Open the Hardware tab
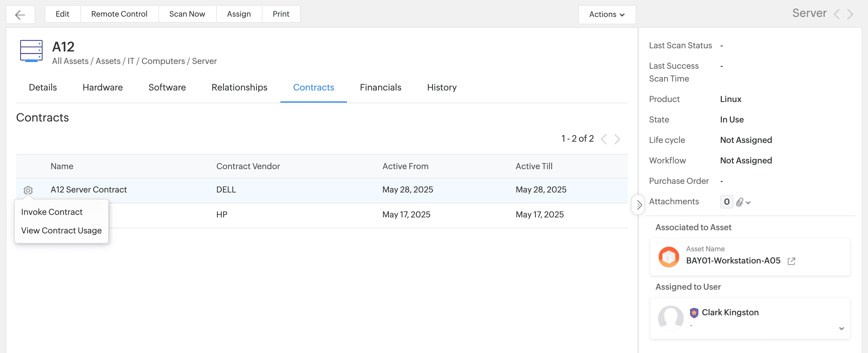Viewport: 868px width, 353px height. point(102,88)
